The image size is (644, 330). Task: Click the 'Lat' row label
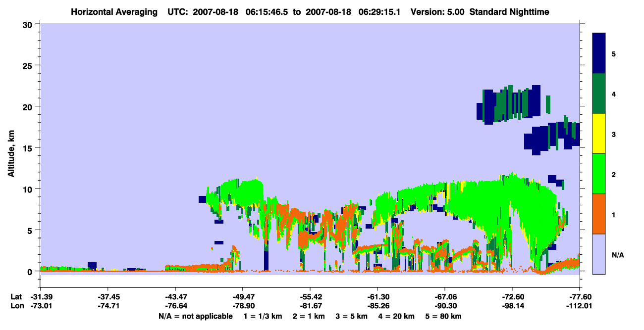(16, 297)
